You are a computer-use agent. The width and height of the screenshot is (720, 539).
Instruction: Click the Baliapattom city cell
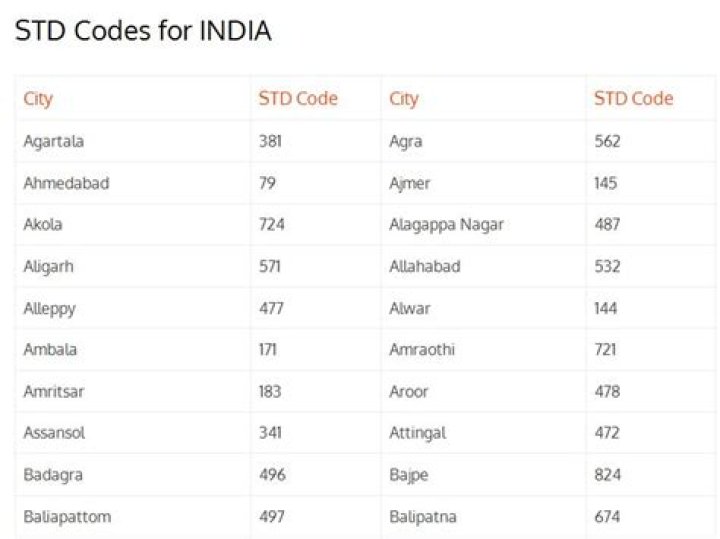point(67,516)
